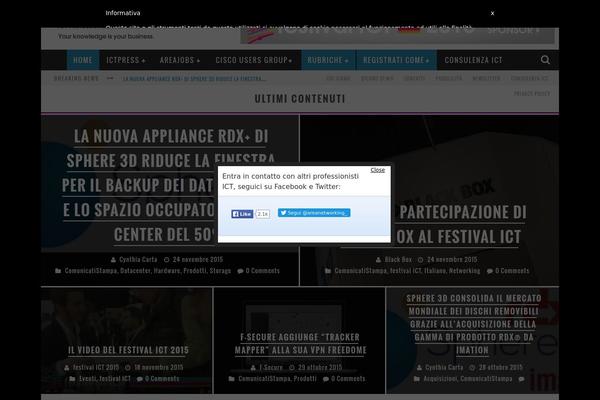
Task: Open the HOME menu item
Action: tap(83, 60)
